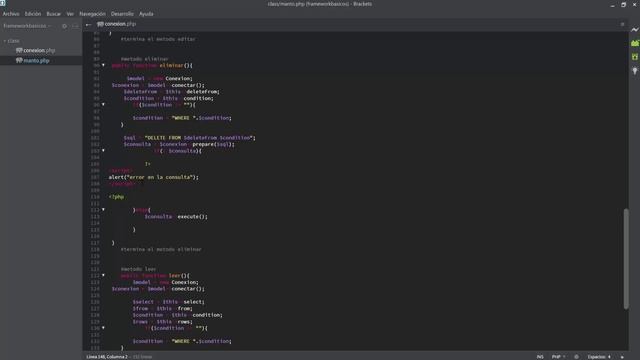640x360 pixels.
Task: Open the Navegación menu
Action: click(92, 14)
